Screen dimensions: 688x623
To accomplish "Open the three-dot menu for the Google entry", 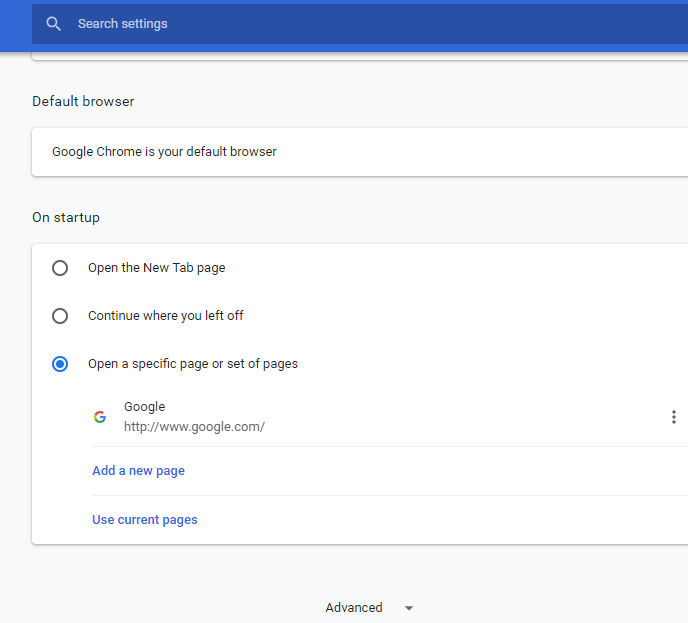I will click(674, 417).
